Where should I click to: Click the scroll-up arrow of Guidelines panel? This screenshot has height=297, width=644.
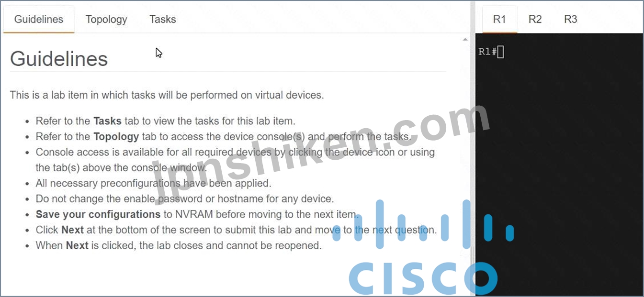(465, 39)
